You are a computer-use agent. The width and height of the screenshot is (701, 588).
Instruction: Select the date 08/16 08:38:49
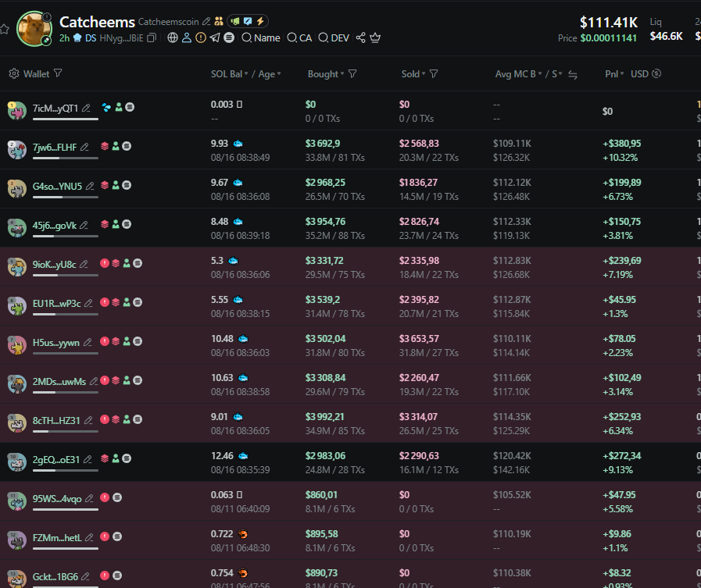point(240,158)
